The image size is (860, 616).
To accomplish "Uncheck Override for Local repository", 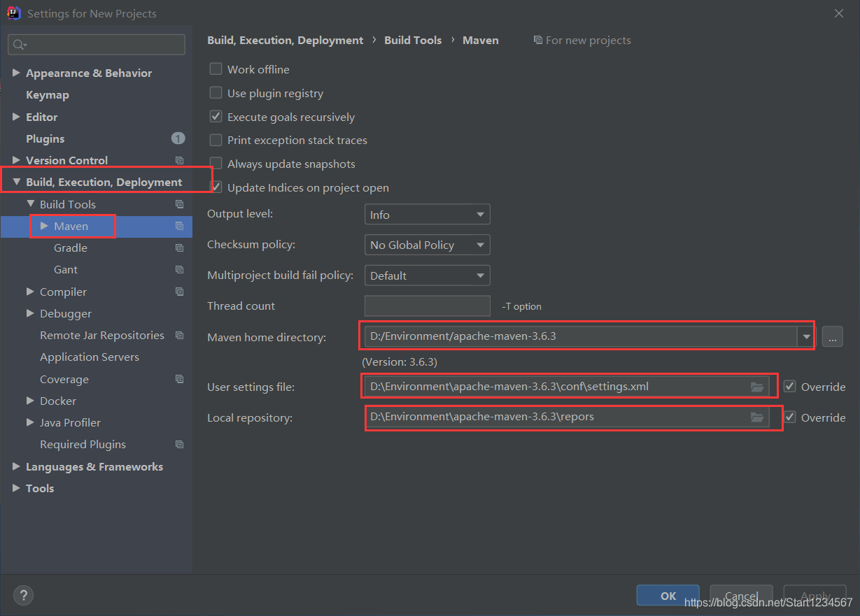I will coord(790,417).
